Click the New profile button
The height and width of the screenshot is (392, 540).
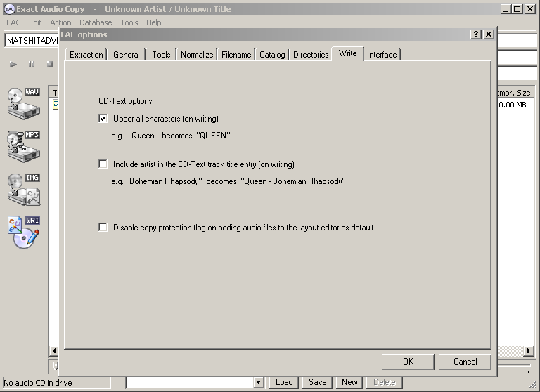pos(349,382)
